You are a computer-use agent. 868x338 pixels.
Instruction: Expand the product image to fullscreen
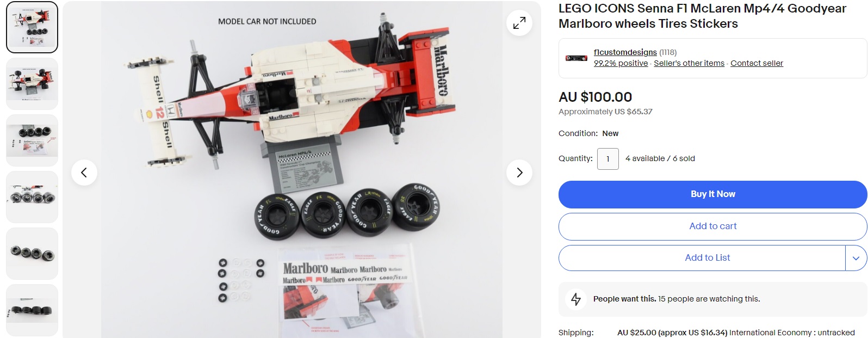[x=519, y=23]
